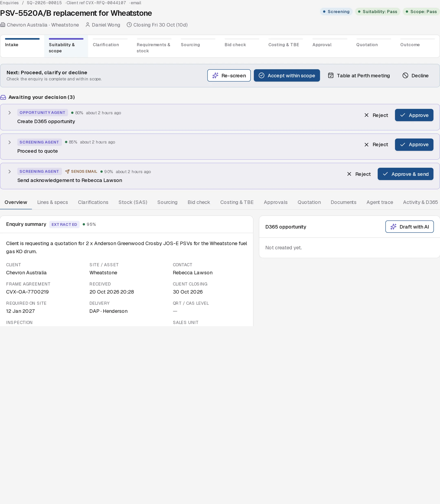Screen dimensions: 440x504
Task: Click the Re-screen button
Action: coord(229,75)
